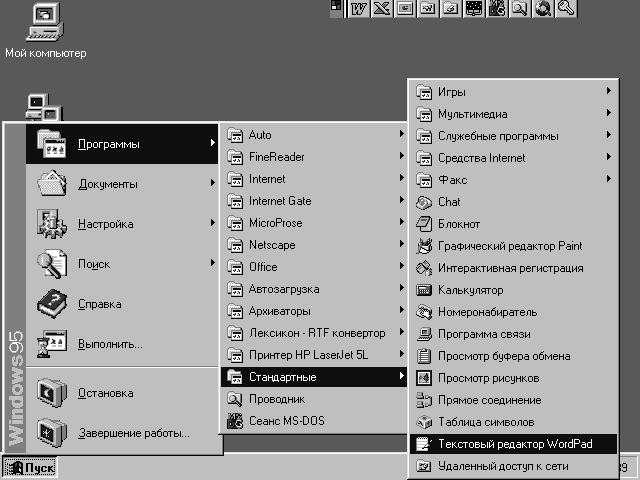Open the Office program group
The image size is (640, 480).
click(313, 267)
